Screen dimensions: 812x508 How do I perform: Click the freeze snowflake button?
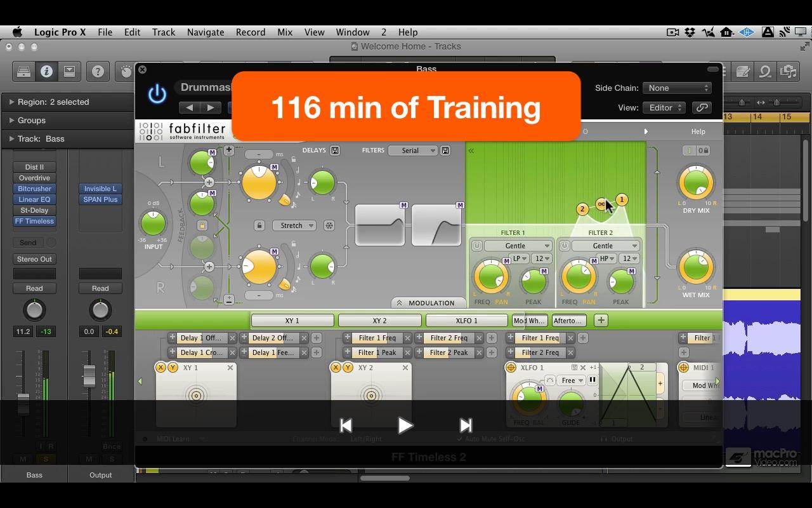point(329,225)
